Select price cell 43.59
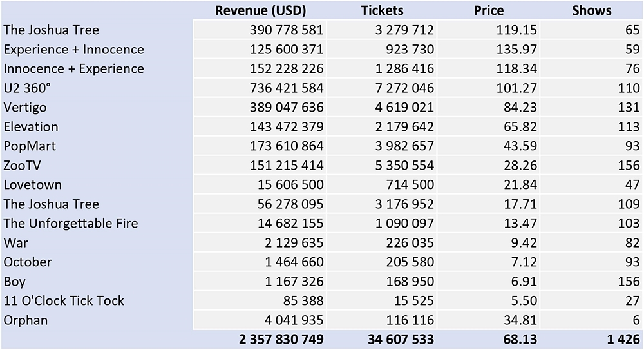This screenshot has height=350, width=644. pyautogui.click(x=488, y=146)
